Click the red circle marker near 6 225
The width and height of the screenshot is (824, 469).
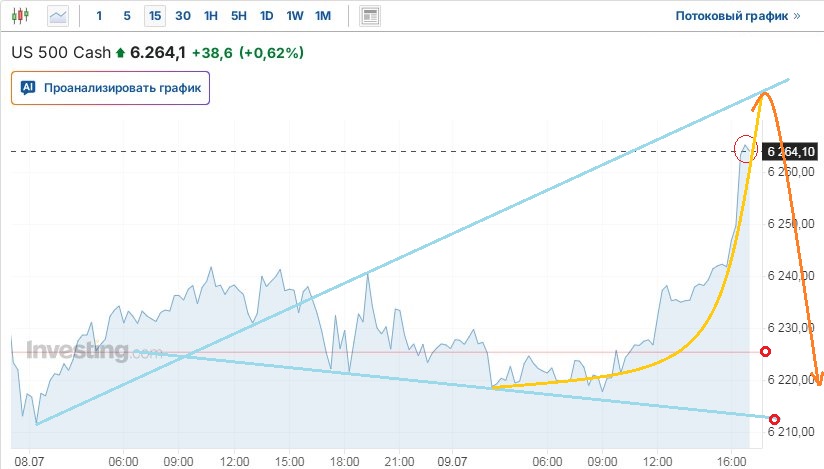click(x=766, y=352)
